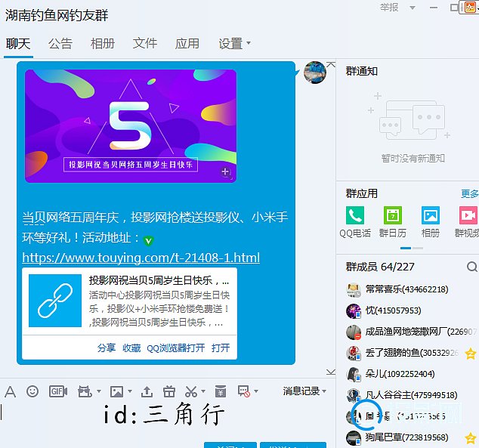This screenshot has width=479, height=448.
Task: Open the touying.com hyperlink
Action: coord(141,258)
